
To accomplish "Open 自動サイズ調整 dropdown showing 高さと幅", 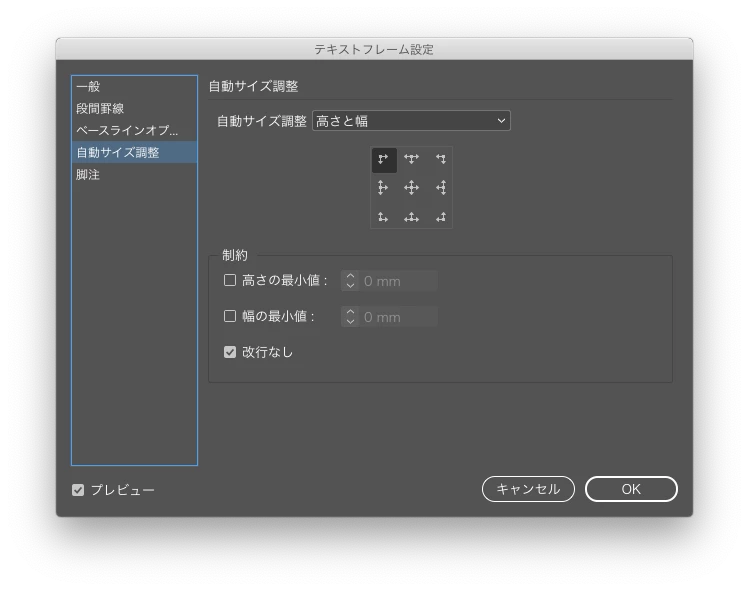I will tap(411, 121).
